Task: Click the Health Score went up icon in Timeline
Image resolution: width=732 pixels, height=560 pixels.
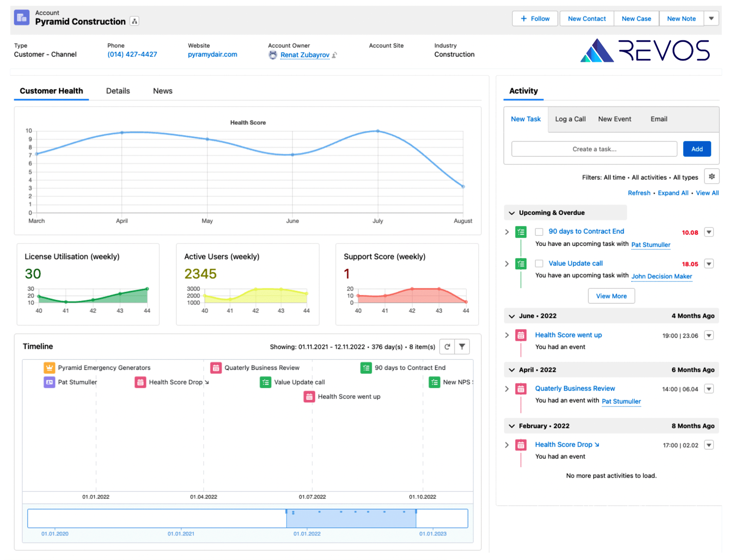Action: (309, 397)
